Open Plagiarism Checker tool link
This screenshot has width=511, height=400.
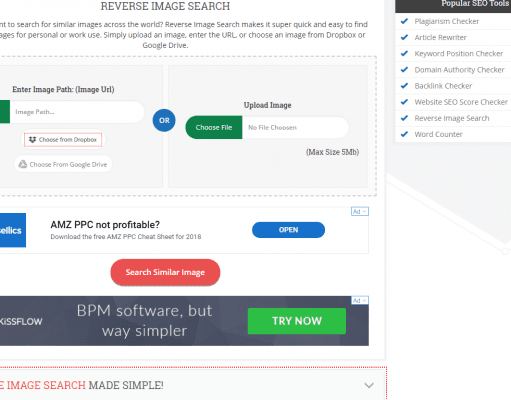447,21
